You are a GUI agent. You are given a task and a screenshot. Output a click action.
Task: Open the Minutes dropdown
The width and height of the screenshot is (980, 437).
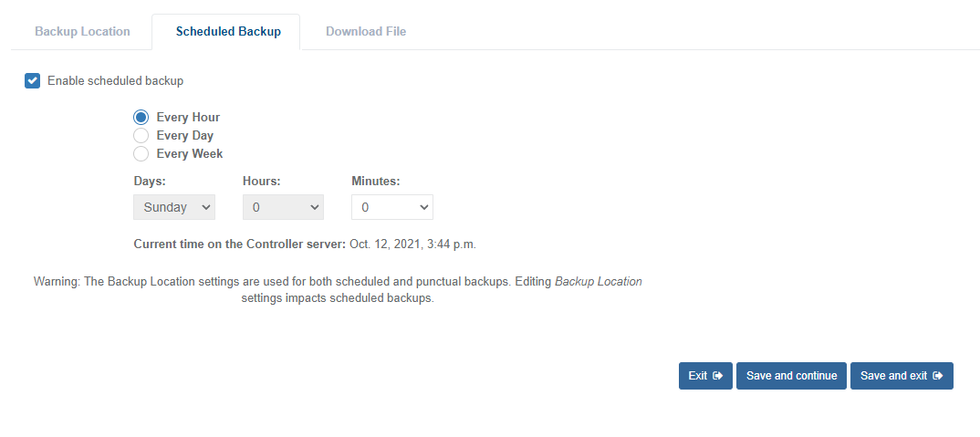pos(392,208)
